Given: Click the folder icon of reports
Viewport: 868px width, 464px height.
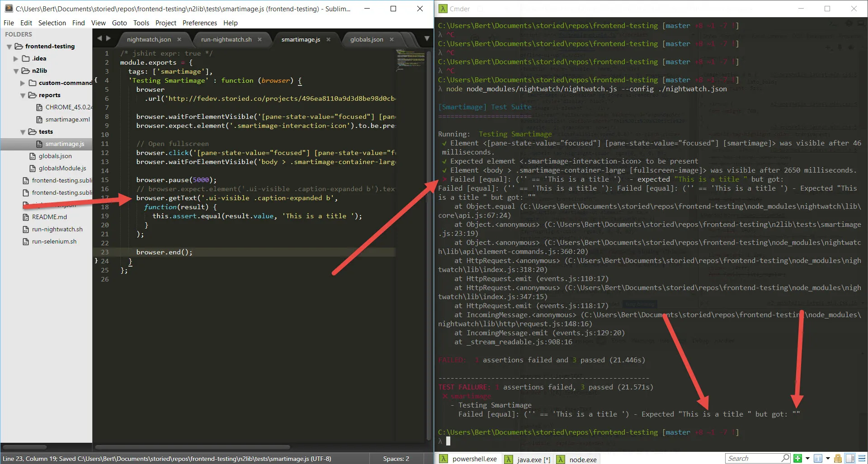Looking at the screenshot, I should [x=32, y=95].
